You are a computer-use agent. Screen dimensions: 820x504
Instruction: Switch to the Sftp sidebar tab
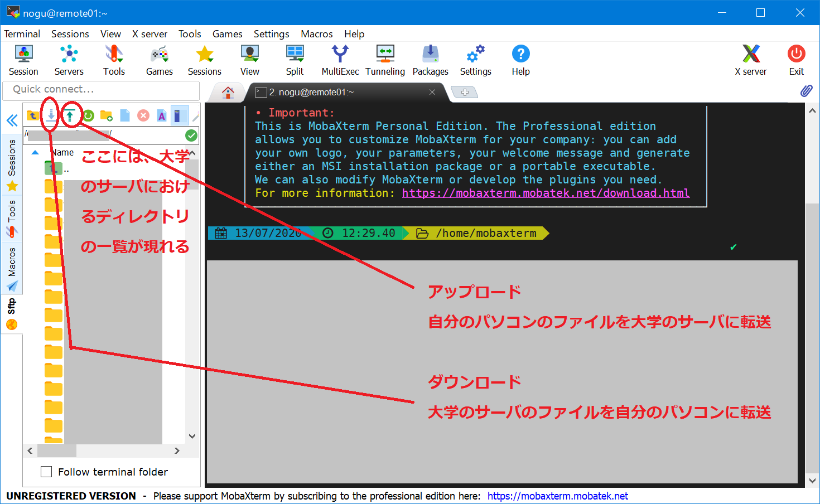click(x=12, y=313)
